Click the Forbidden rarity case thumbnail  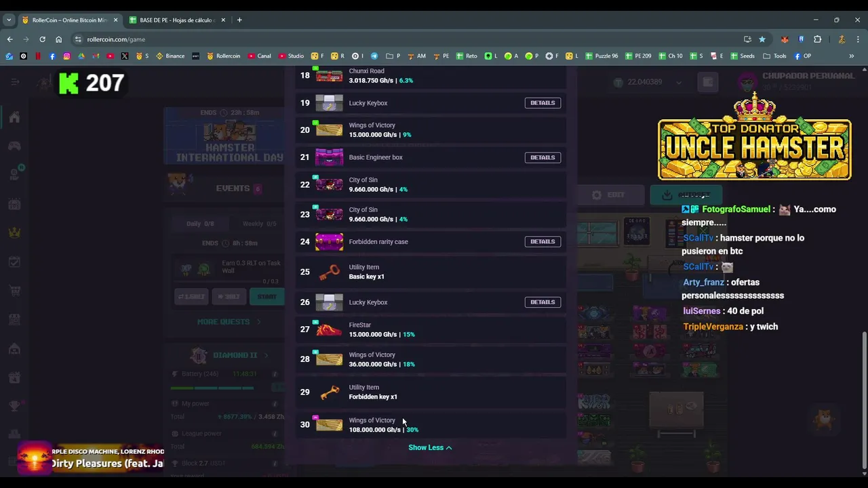(x=329, y=241)
